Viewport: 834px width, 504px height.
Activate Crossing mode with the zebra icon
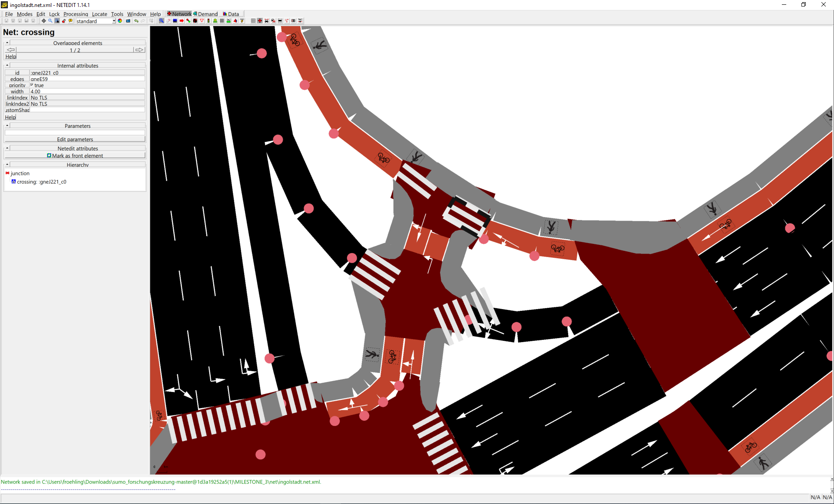point(222,20)
